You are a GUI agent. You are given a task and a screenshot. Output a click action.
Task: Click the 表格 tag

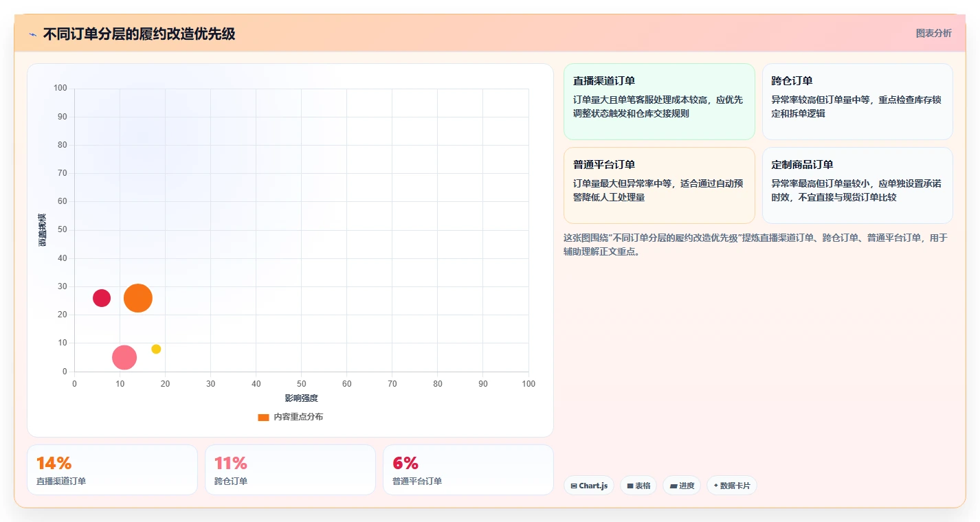pos(638,486)
